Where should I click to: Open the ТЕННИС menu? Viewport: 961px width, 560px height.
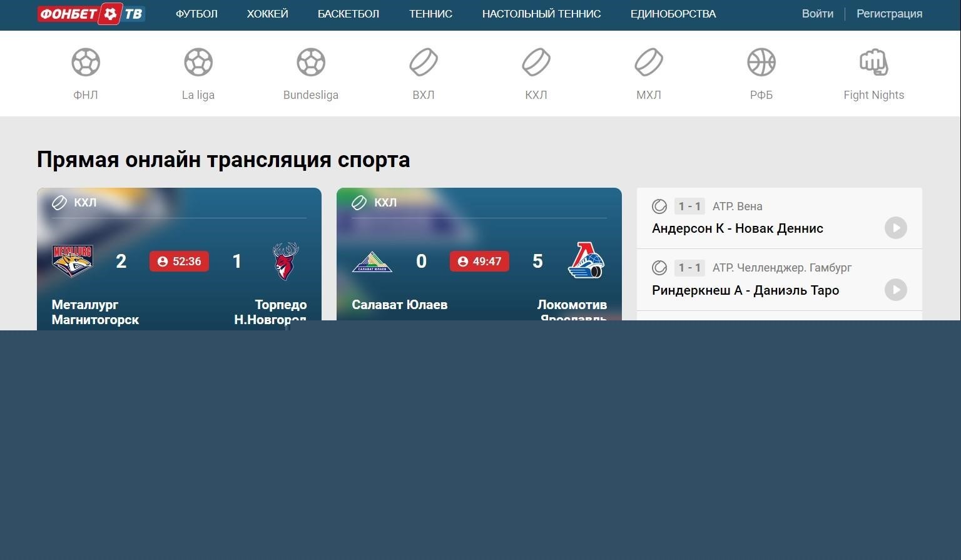[431, 14]
